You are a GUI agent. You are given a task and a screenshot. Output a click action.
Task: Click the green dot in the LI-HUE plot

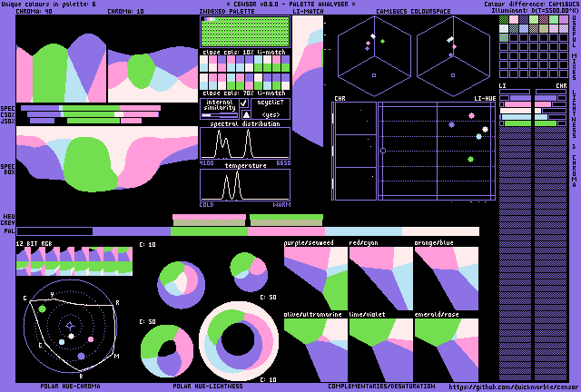pyautogui.click(x=470, y=159)
